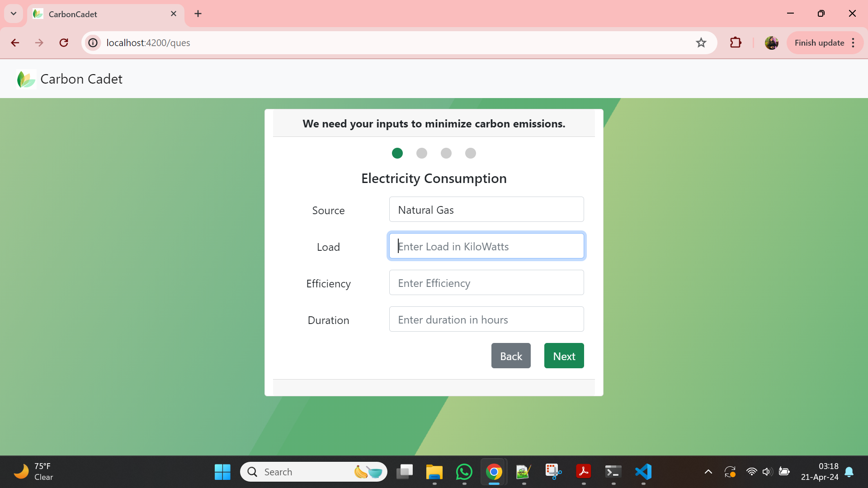The image size is (868, 488).
Task: Open WhatsApp from the taskbar
Action: [464, 472]
